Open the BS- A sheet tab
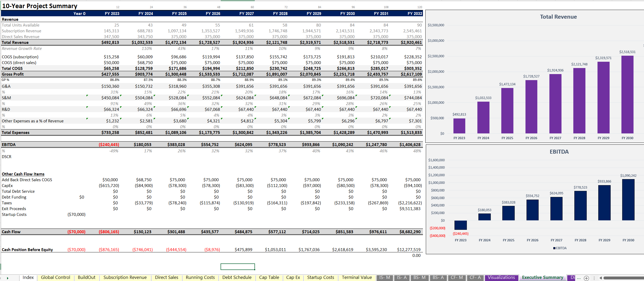Image resolution: width=644 pixels, height=281 pixels. click(x=438, y=278)
